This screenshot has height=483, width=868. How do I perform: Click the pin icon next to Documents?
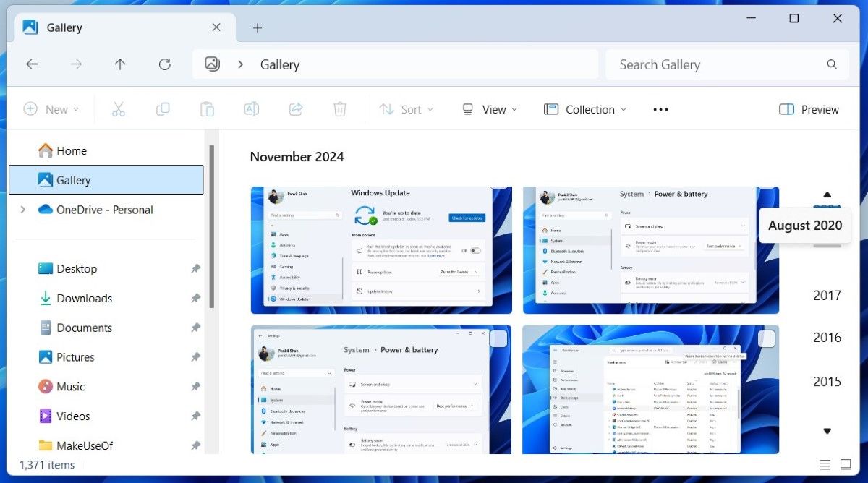coord(195,328)
